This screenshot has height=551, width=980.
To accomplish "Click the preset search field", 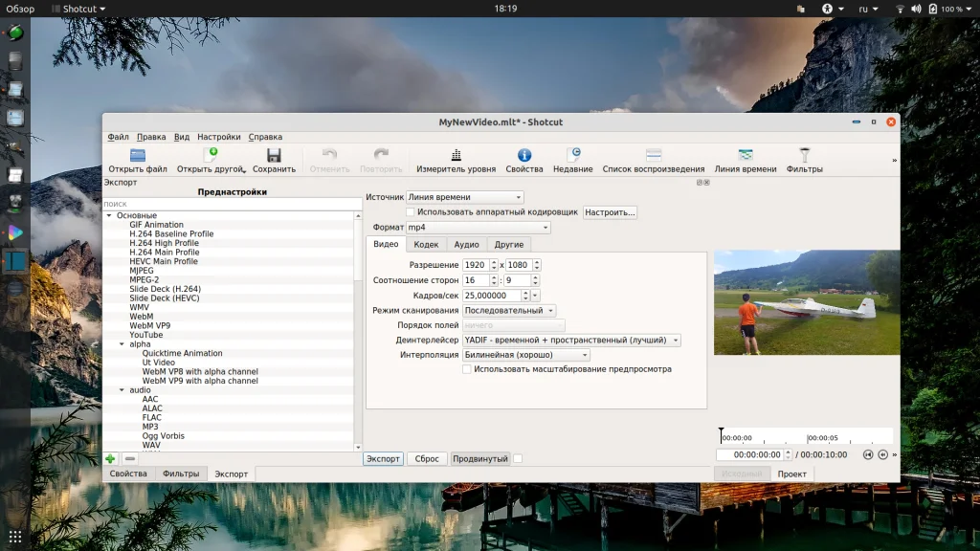I will click(x=230, y=204).
